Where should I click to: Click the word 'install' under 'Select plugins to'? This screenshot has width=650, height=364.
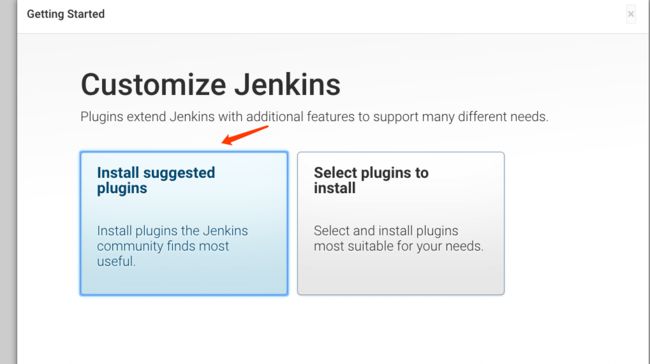point(335,188)
